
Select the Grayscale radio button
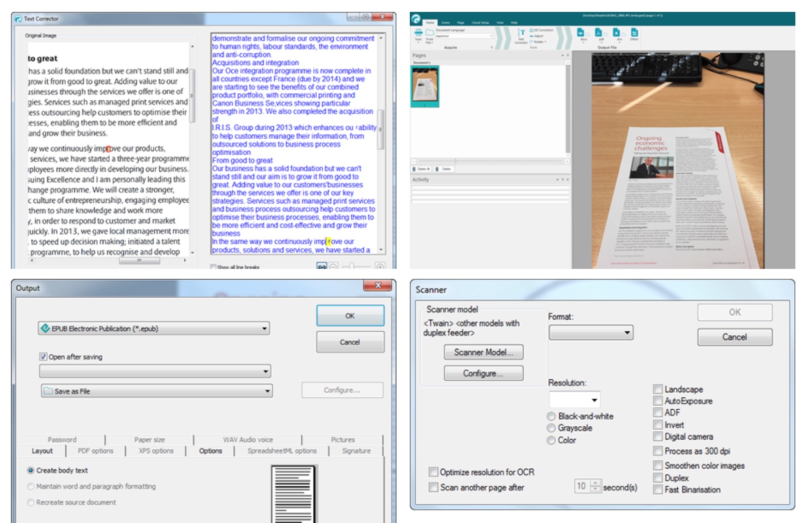tap(551, 428)
